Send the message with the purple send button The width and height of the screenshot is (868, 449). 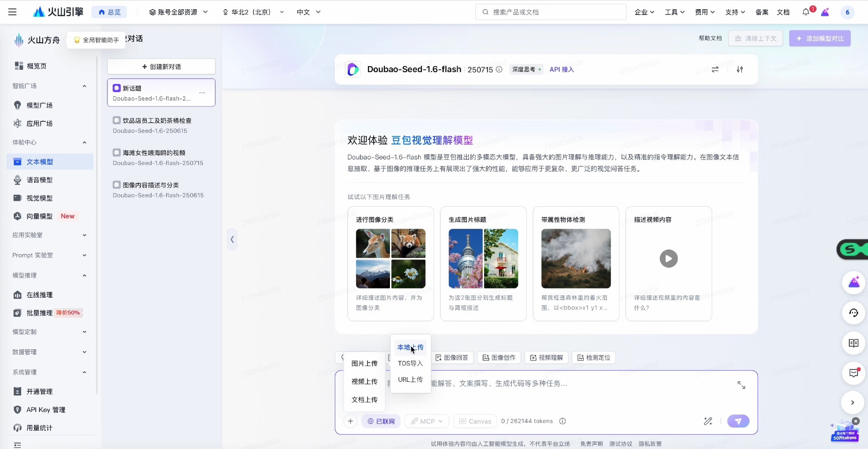click(x=738, y=421)
